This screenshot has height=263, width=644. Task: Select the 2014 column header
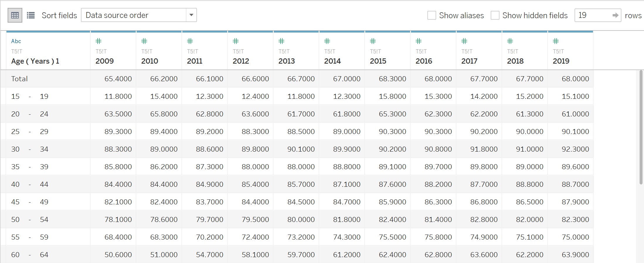(332, 61)
